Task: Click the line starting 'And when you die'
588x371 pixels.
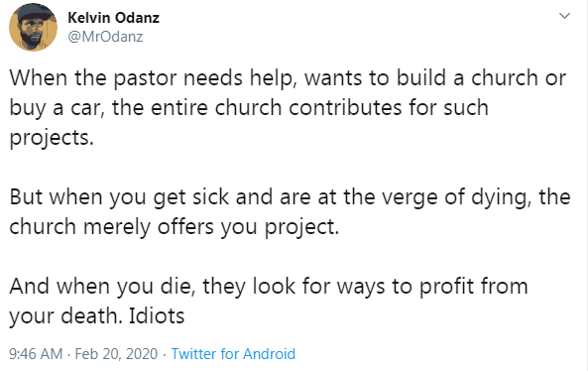Action: 269,287
